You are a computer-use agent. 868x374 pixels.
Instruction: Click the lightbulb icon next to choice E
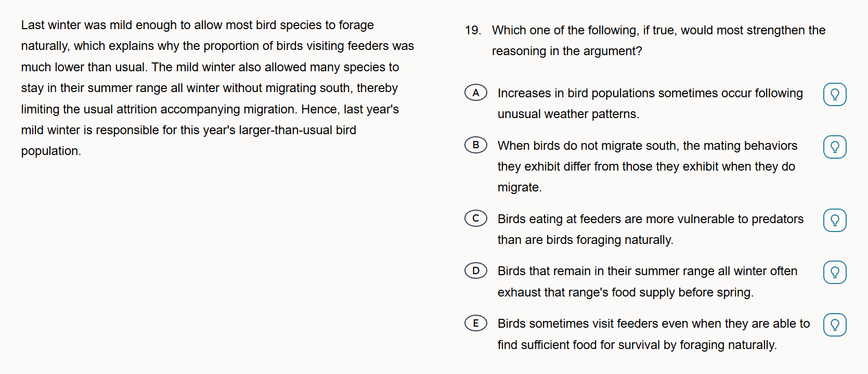(834, 325)
